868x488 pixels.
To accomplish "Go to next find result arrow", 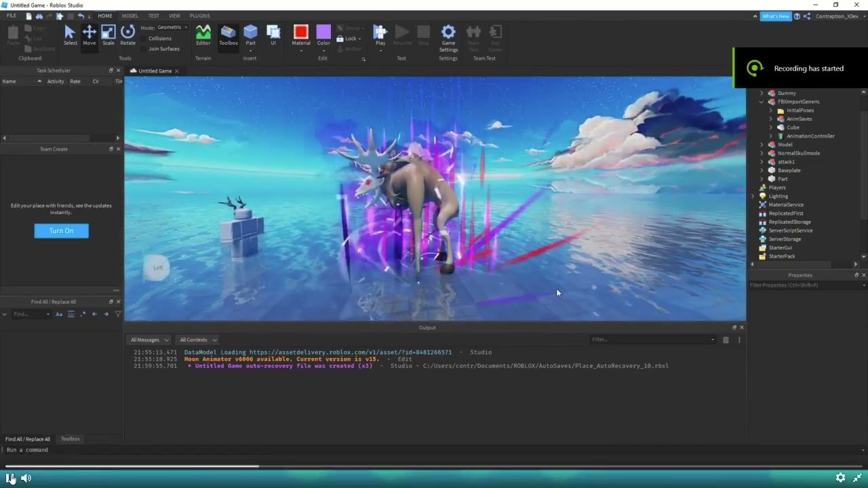I will click(106, 314).
